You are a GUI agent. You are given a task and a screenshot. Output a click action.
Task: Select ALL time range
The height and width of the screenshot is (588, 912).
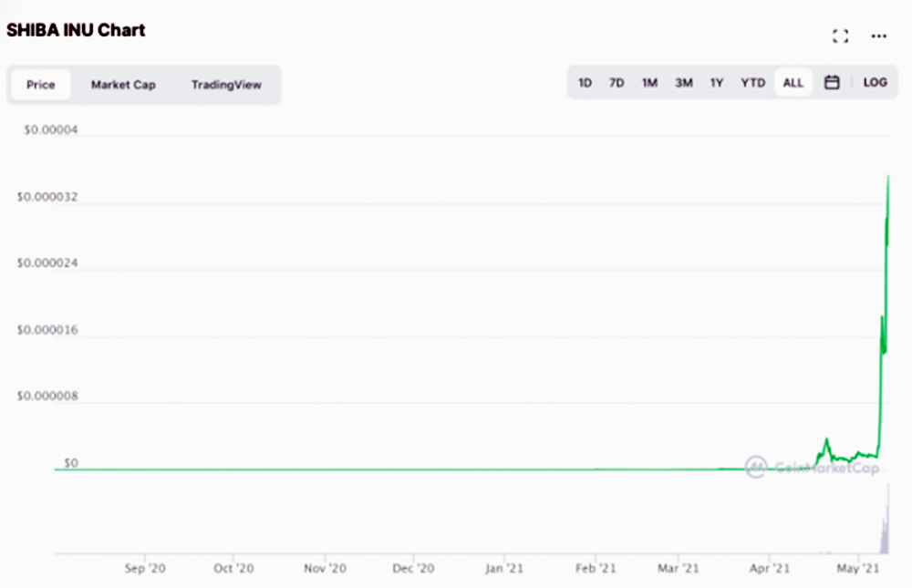coord(793,83)
